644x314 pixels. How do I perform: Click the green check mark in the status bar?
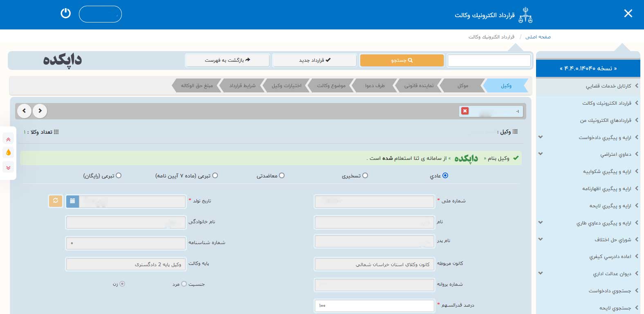pyautogui.click(x=516, y=158)
